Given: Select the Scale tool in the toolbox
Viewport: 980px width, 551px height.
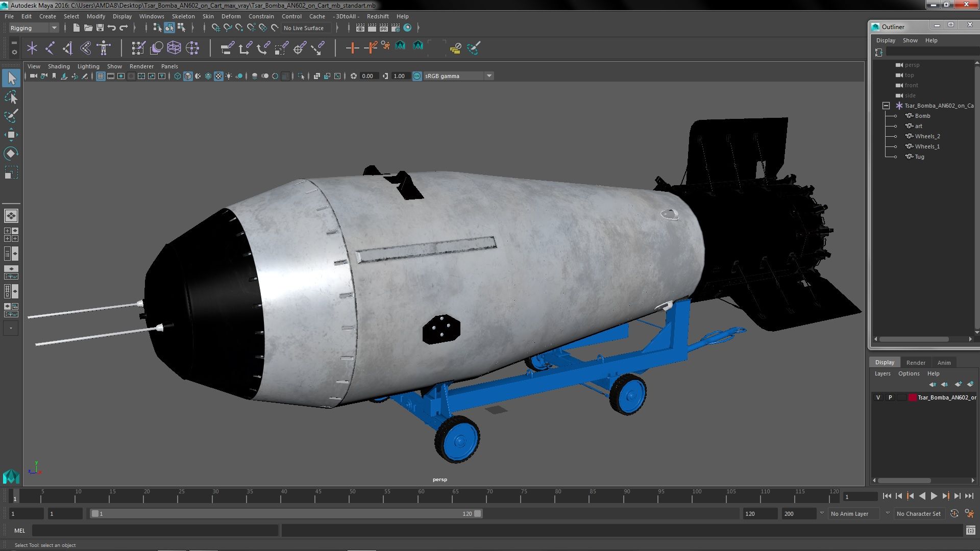Looking at the screenshot, I should (11, 172).
